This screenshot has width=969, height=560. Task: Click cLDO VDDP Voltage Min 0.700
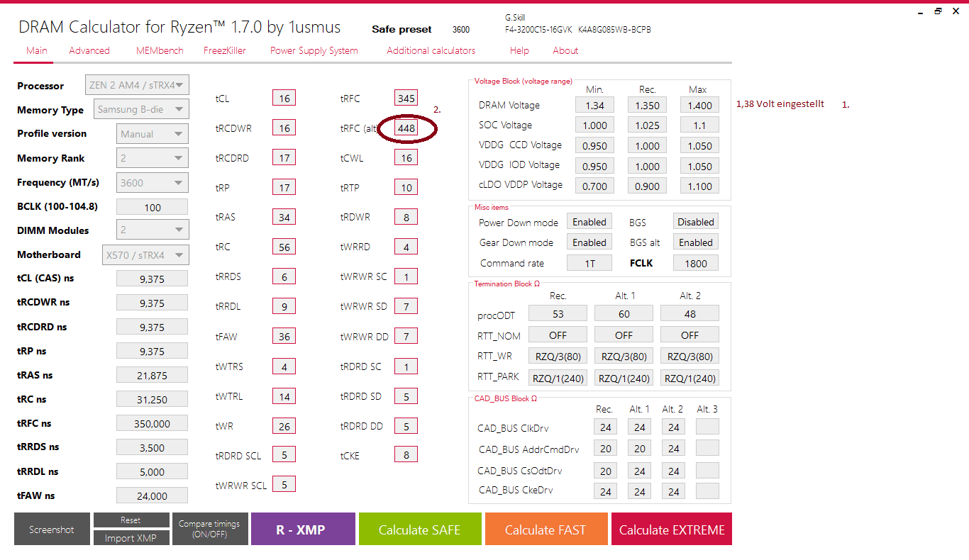click(594, 186)
